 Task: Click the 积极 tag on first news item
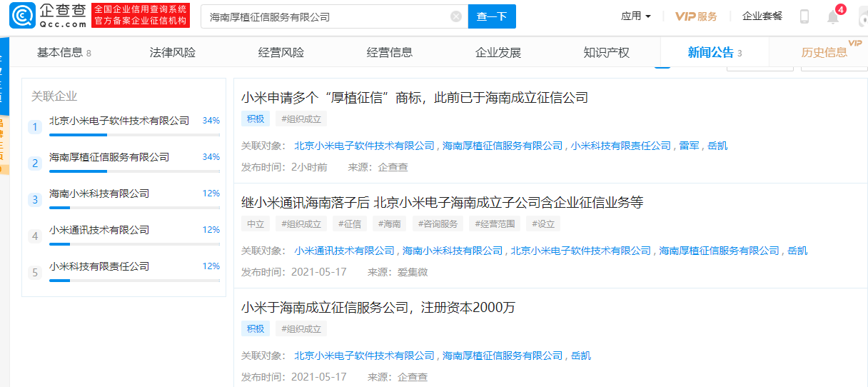pos(256,119)
